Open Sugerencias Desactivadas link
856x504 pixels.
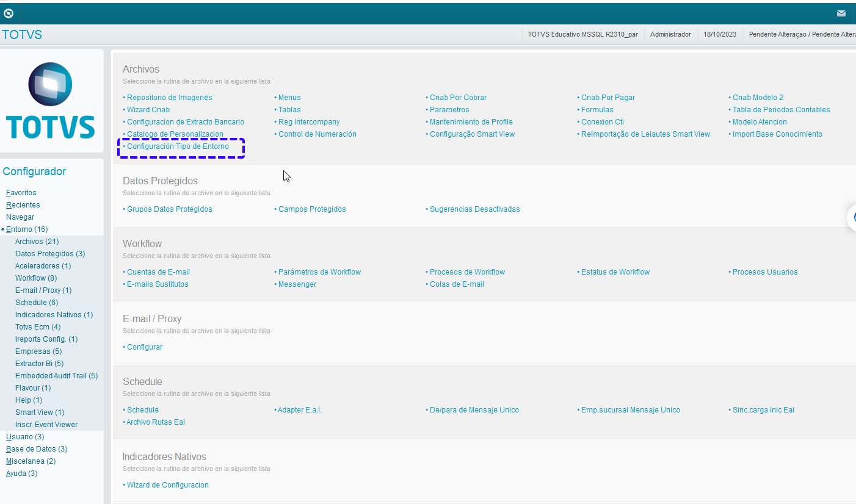pyautogui.click(x=475, y=209)
